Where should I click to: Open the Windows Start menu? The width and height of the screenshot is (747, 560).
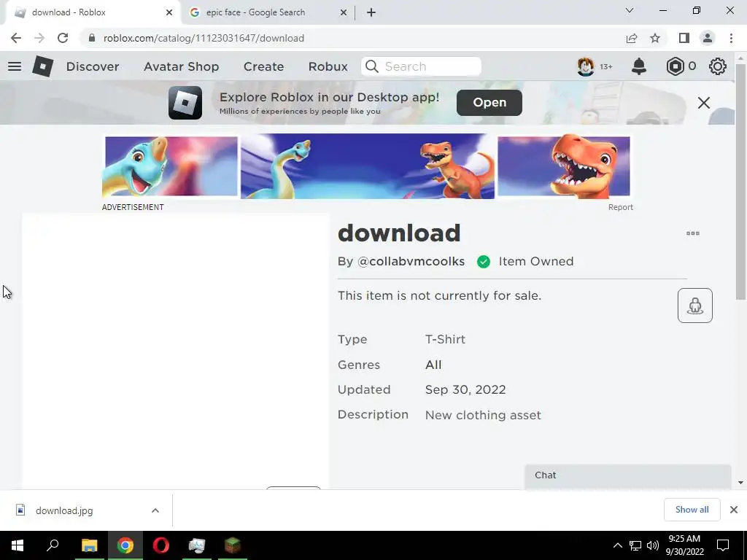coord(18,545)
